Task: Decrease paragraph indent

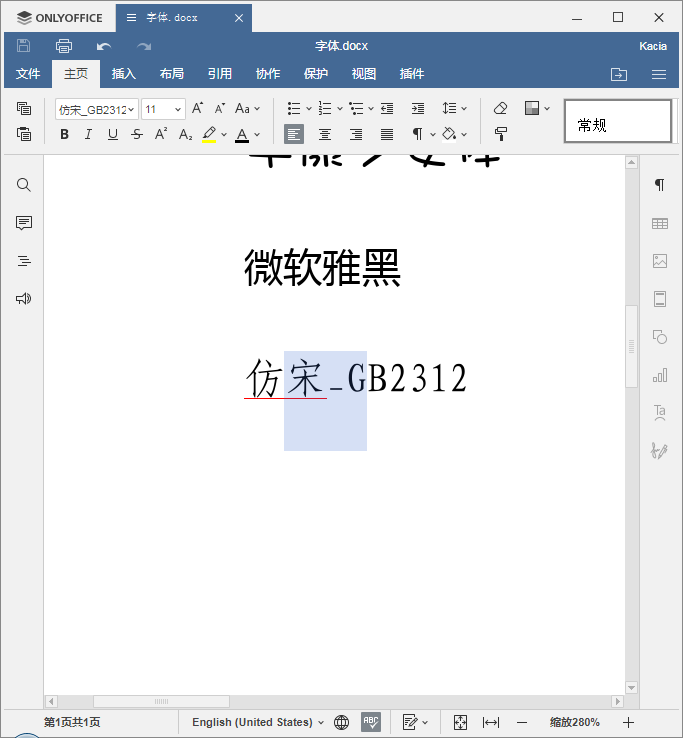Action: click(387, 109)
